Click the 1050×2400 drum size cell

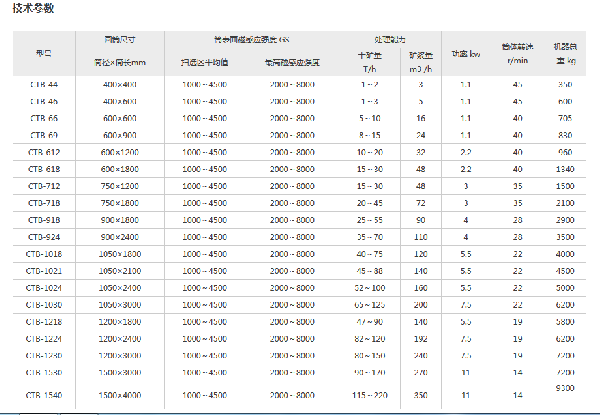click(x=120, y=288)
